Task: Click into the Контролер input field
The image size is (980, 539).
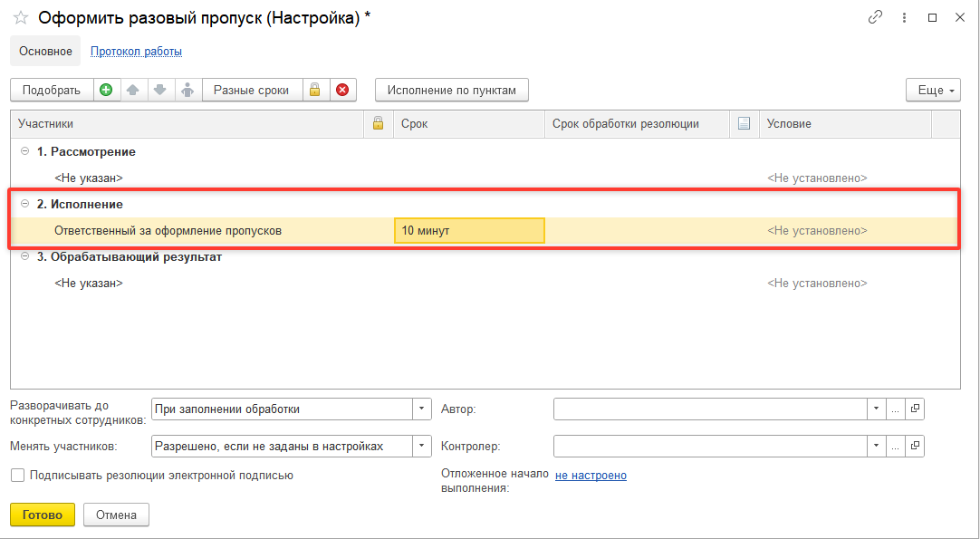Action: 710,447
